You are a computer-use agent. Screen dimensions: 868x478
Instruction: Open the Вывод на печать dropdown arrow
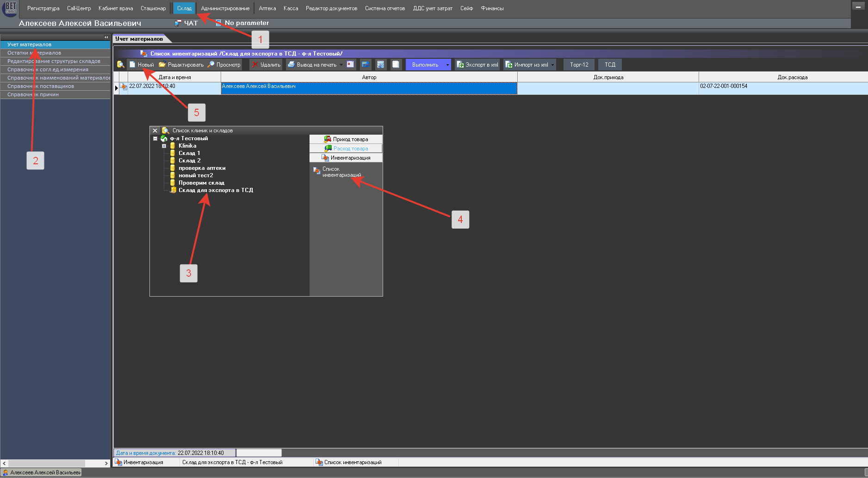coord(341,65)
